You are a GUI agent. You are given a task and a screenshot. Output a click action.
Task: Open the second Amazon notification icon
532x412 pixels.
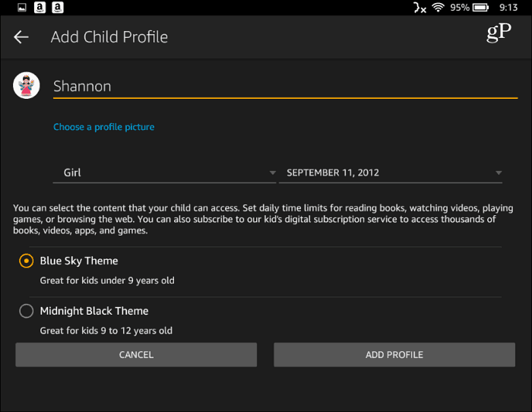click(58, 8)
